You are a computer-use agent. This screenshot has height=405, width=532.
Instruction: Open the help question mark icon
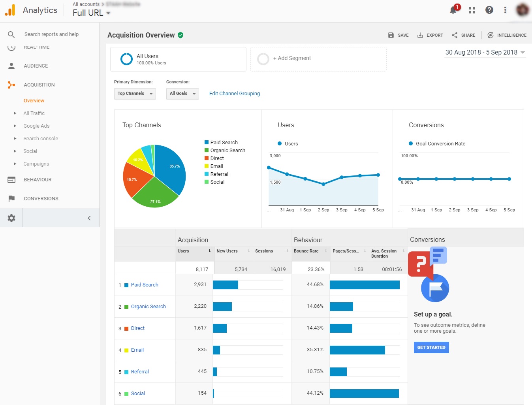click(489, 10)
